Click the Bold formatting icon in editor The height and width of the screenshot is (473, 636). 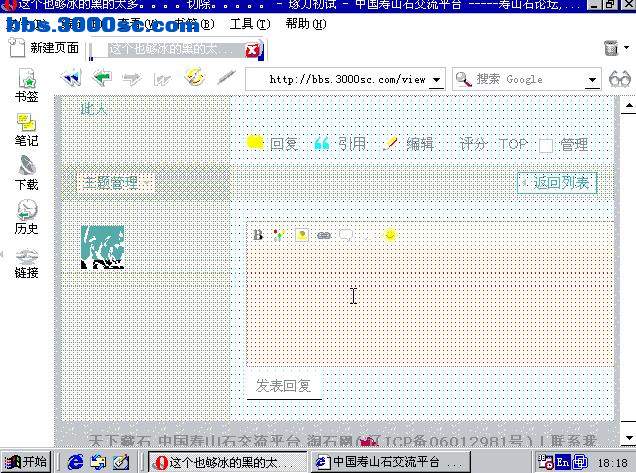(258, 234)
